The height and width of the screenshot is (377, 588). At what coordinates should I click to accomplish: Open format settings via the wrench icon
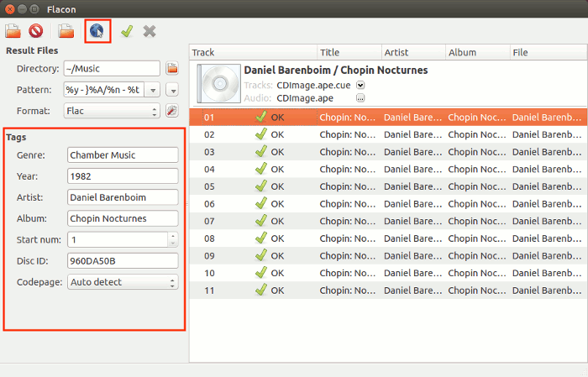click(172, 111)
